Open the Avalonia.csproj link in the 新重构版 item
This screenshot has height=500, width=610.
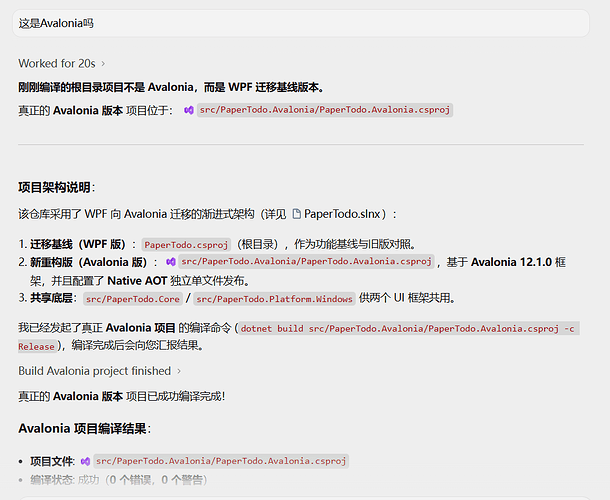click(307, 261)
